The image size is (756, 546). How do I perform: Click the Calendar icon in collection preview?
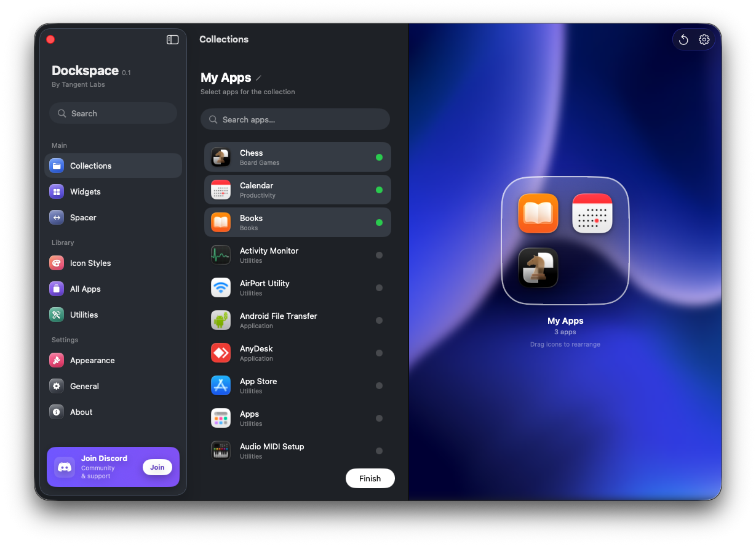pyautogui.click(x=592, y=214)
